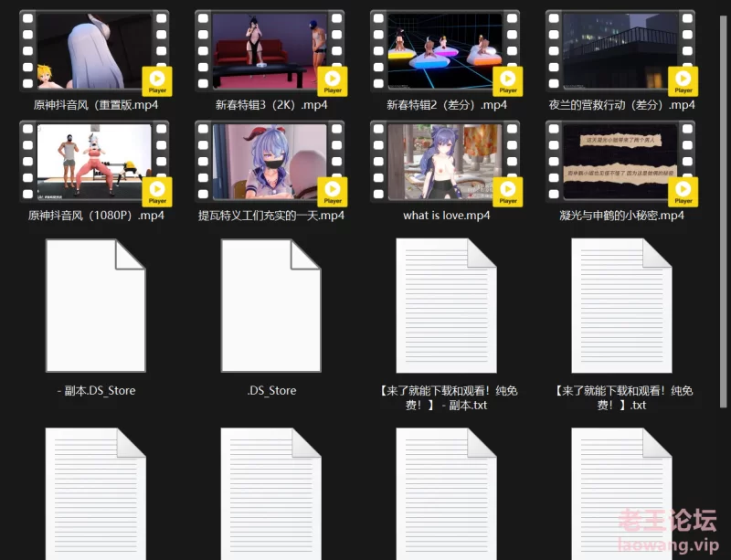Screen dimensions: 731x560
Task: Select the text document icon of 【来了就能下载和观看！纯免费！】.txt
Action: (x=621, y=305)
